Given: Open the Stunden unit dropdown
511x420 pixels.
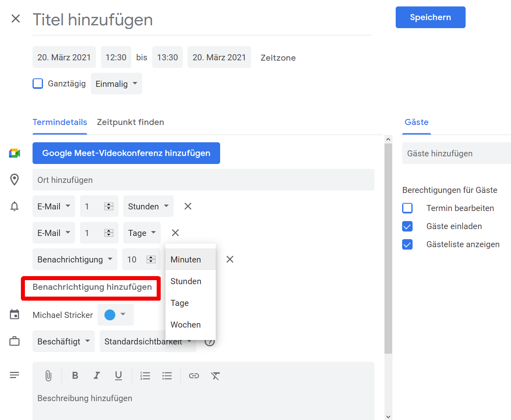Looking at the screenshot, I should (x=148, y=206).
